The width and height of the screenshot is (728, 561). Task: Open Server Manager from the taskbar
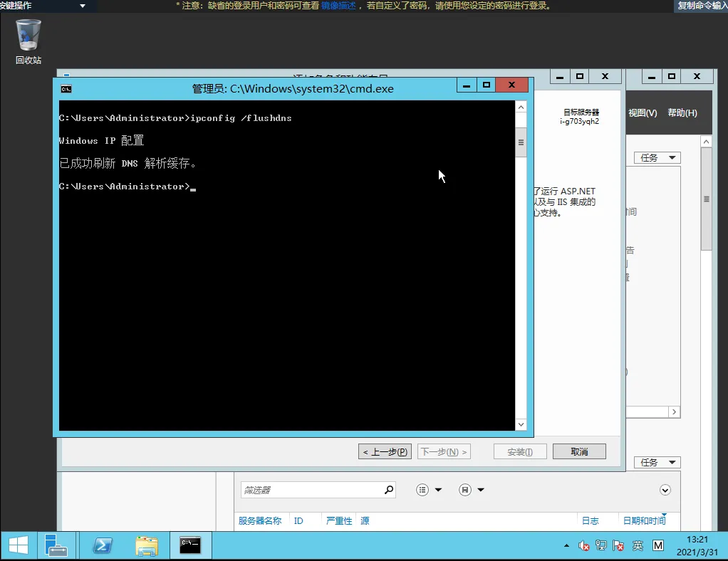[56, 545]
